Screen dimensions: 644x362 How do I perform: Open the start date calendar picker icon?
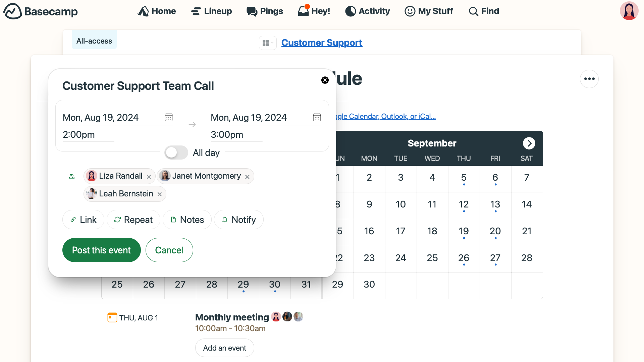tap(169, 117)
